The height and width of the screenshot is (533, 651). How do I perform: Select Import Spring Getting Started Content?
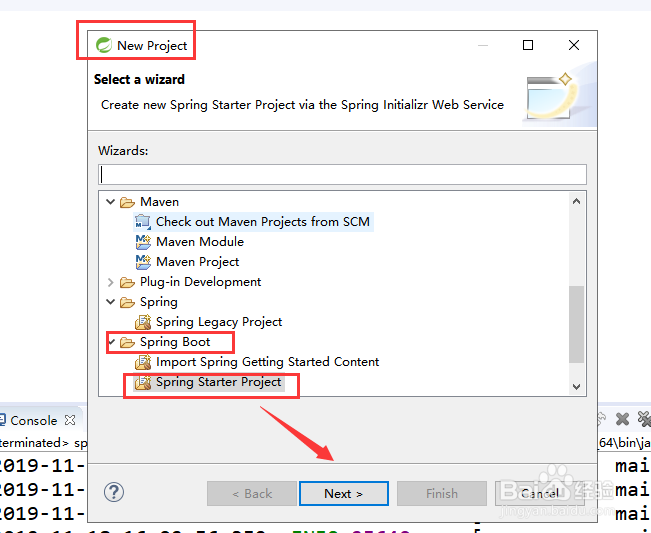[x=267, y=362]
